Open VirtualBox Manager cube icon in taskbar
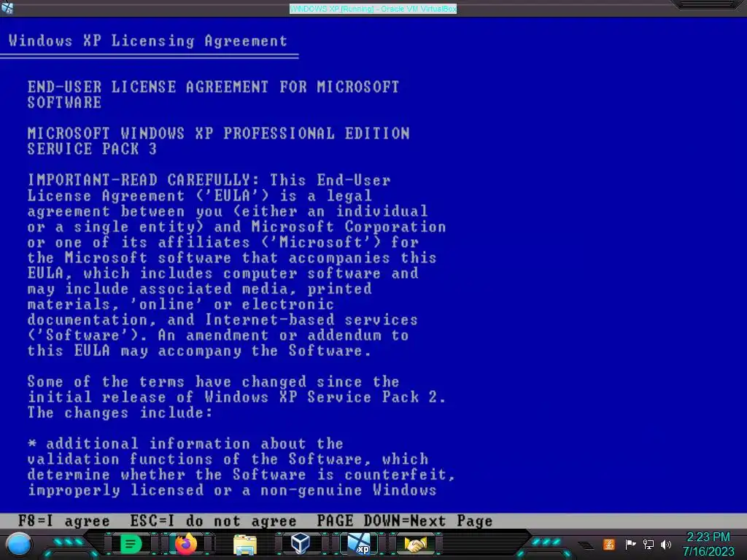This screenshot has width=747, height=560. coord(301,544)
